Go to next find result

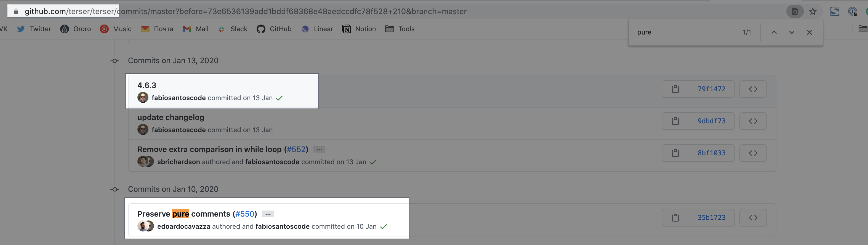[792, 32]
